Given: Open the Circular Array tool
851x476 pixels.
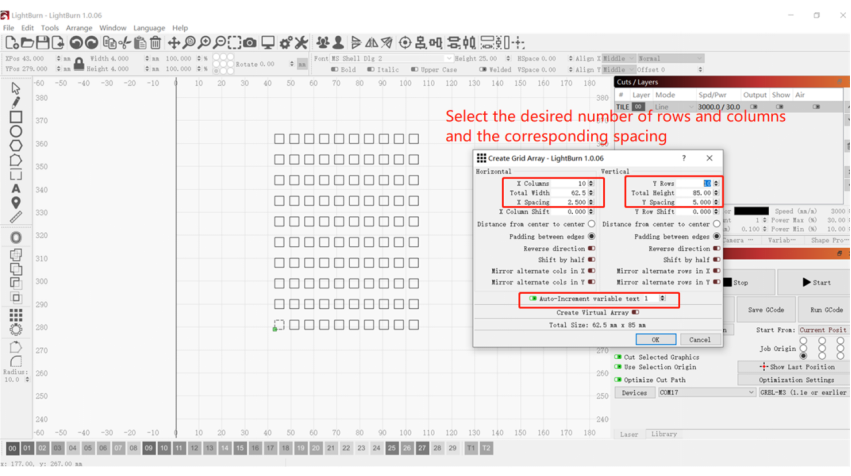Looking at the screenshot, I should coord(16,329).
